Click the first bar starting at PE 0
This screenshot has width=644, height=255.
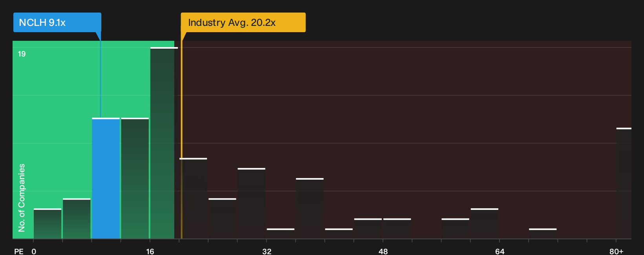point(48,224)
